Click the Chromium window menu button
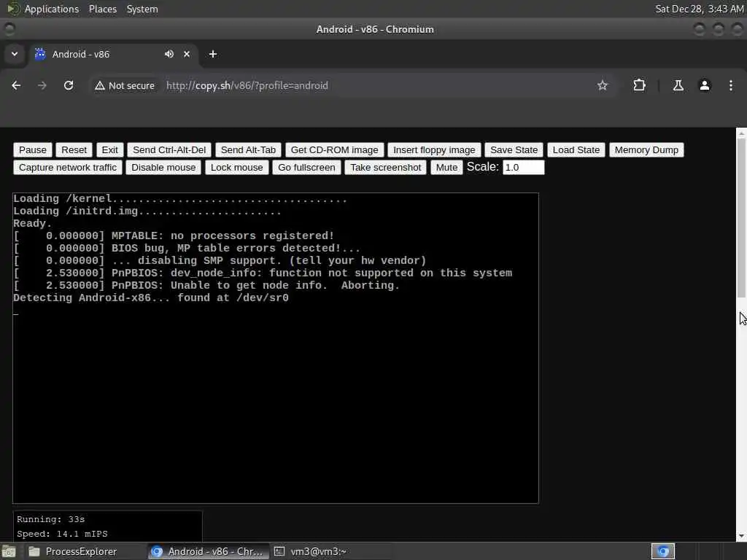Screen dimensions: 747x560 click(x=9, y=29)
